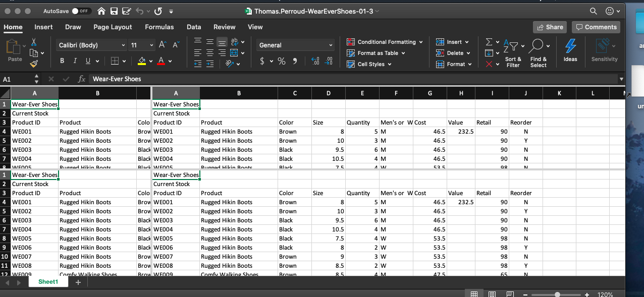The height and width of the screenshot is (297, 644).
Task: Click the Clear red X icon
Action: coord(489,64)
